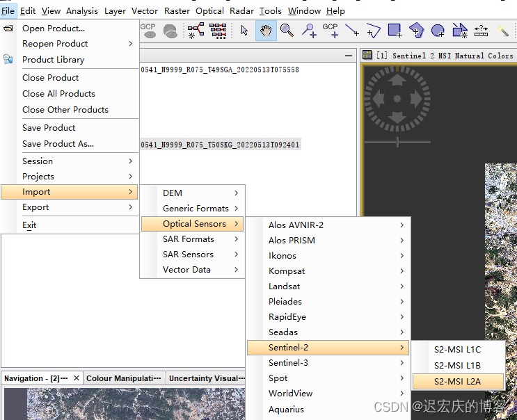Launch the Graph Builder tool
Viewport: 517px width, 420px height.
tap(196, 31)
